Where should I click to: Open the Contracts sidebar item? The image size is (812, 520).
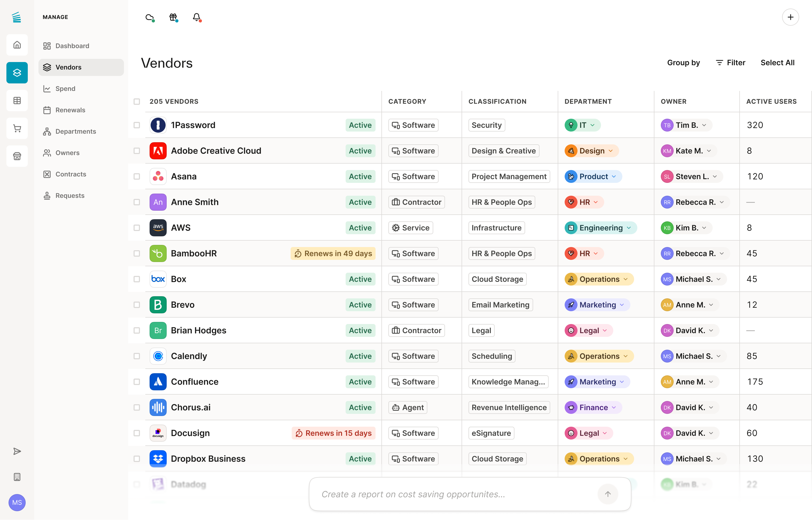(71, 174)
